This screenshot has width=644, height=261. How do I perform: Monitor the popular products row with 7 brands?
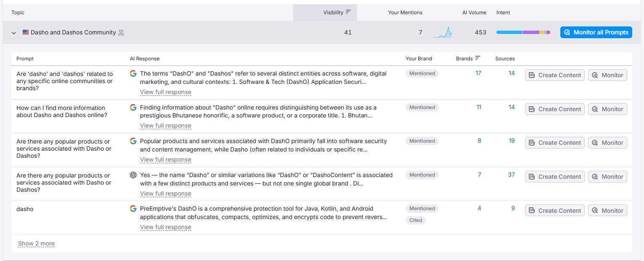coord(607,177)
